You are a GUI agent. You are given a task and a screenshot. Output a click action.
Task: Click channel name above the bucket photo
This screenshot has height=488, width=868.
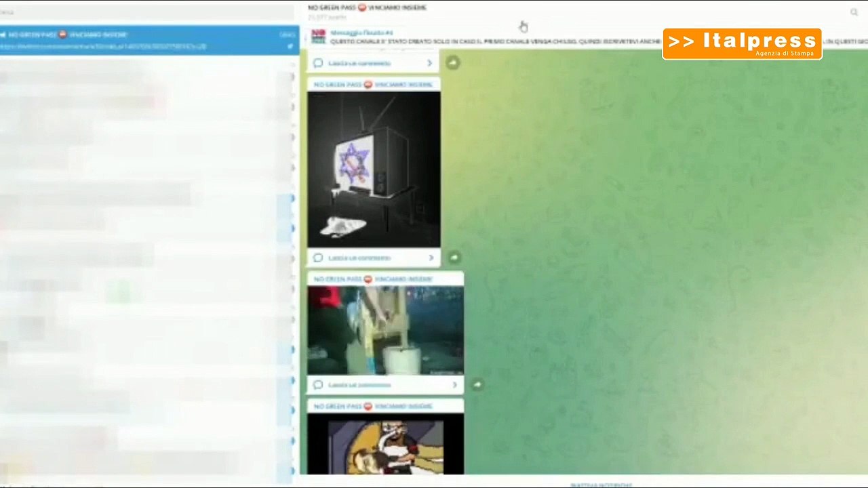(373, 279)
